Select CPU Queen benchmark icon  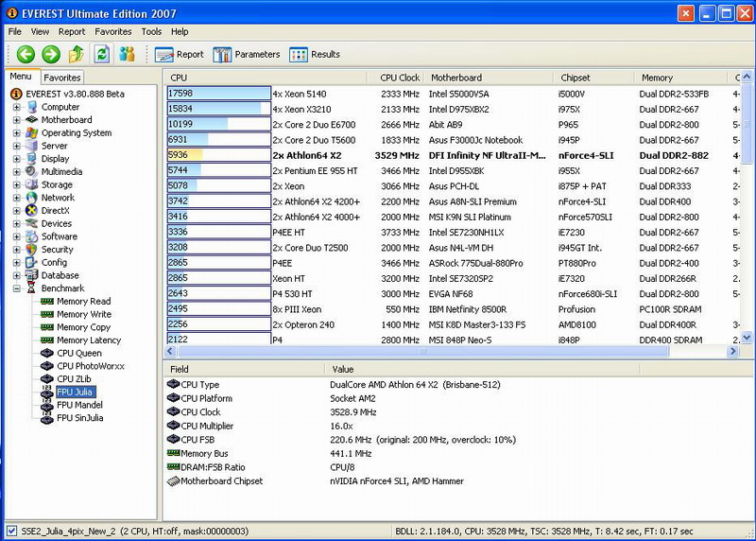47,353
